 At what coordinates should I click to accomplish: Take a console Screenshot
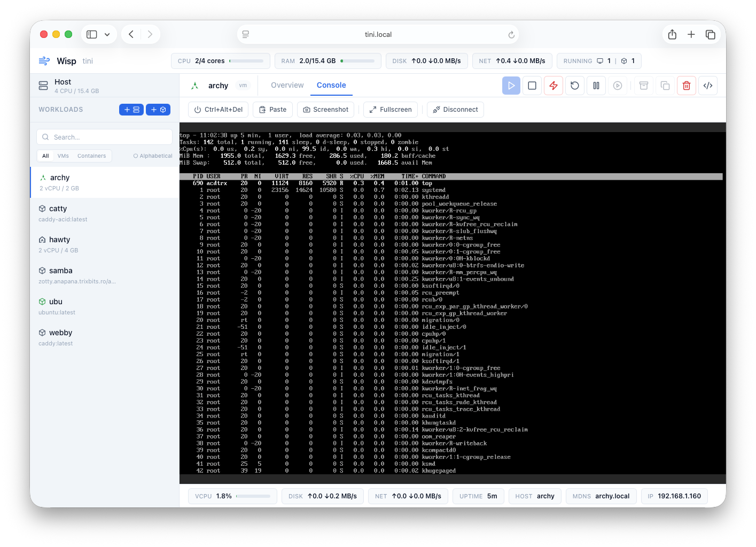[x=325, y=110]
